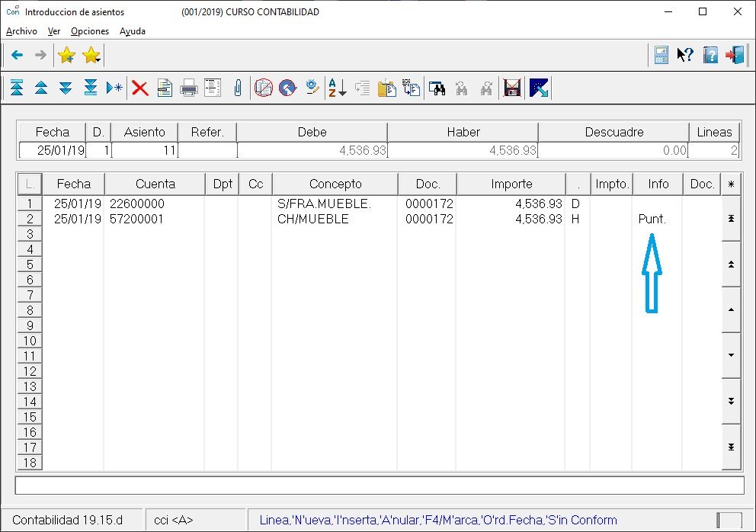
Task: Select row number 1 header
Action: pyautogui.click(x=30, y=204)
